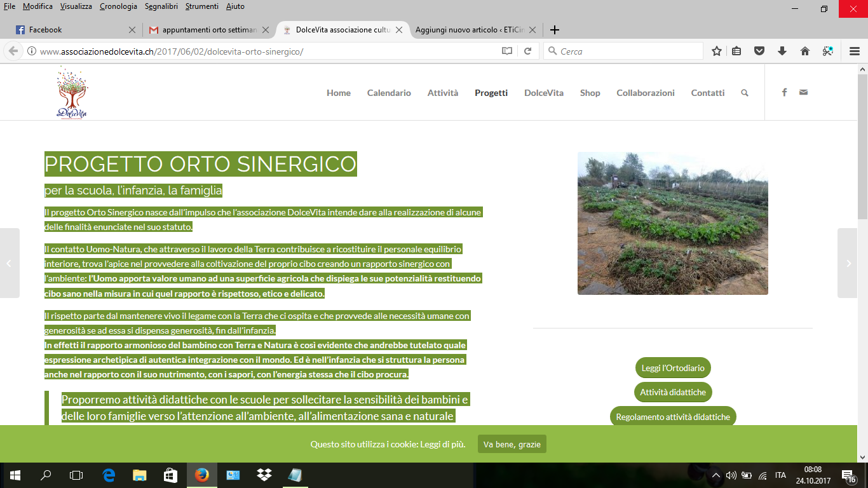Close the Facebook tab
This screenshot has width=868, height=488.
tap(132, 30)
